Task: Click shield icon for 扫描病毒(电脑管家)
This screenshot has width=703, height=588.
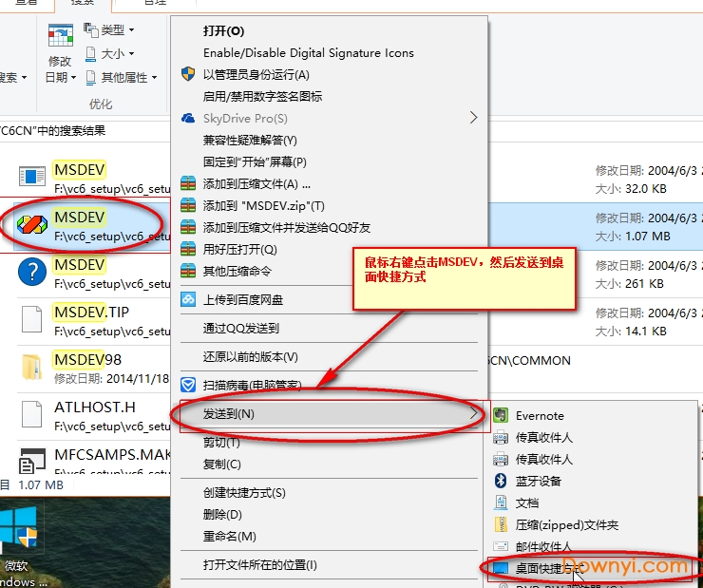Action: [188, 385]
